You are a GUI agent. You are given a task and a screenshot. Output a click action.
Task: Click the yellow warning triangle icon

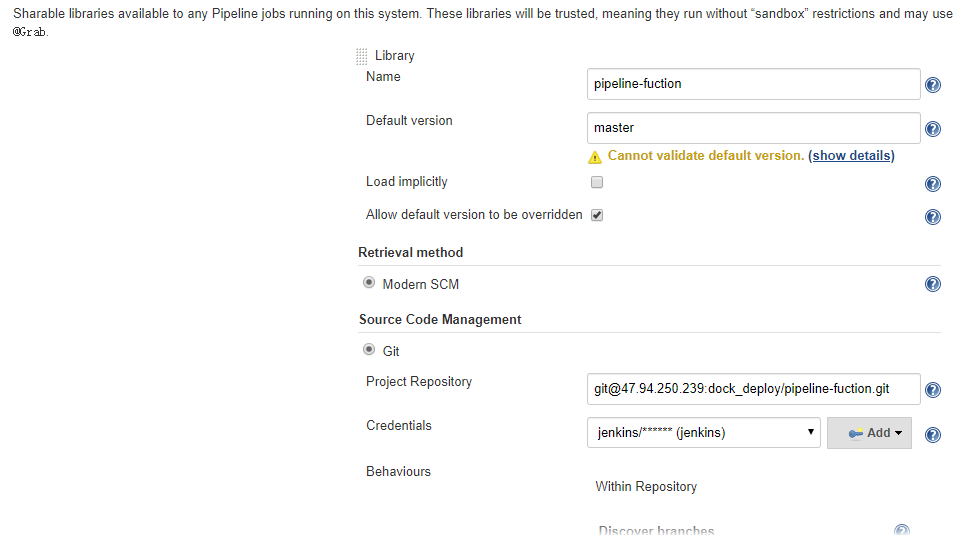595,157
